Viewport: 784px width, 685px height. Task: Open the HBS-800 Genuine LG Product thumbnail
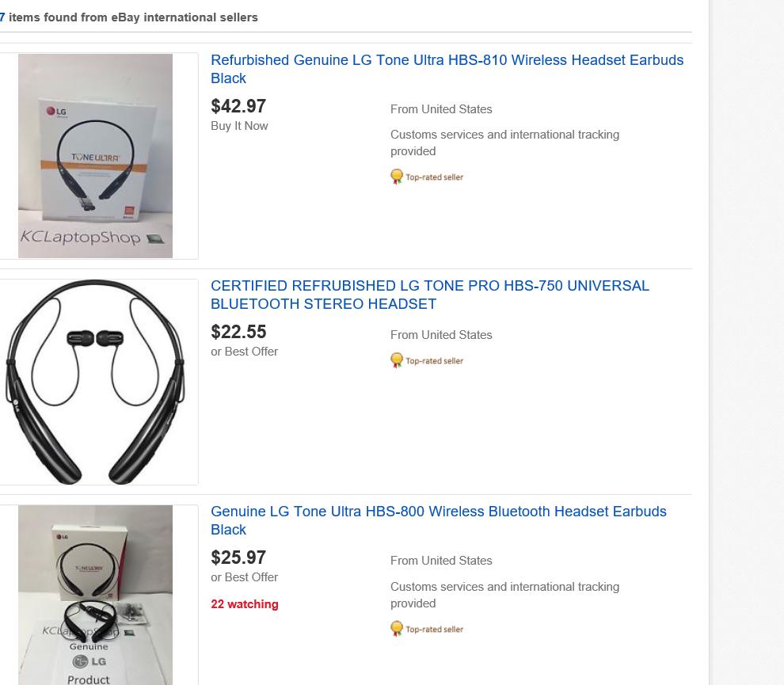pos(95,595)
